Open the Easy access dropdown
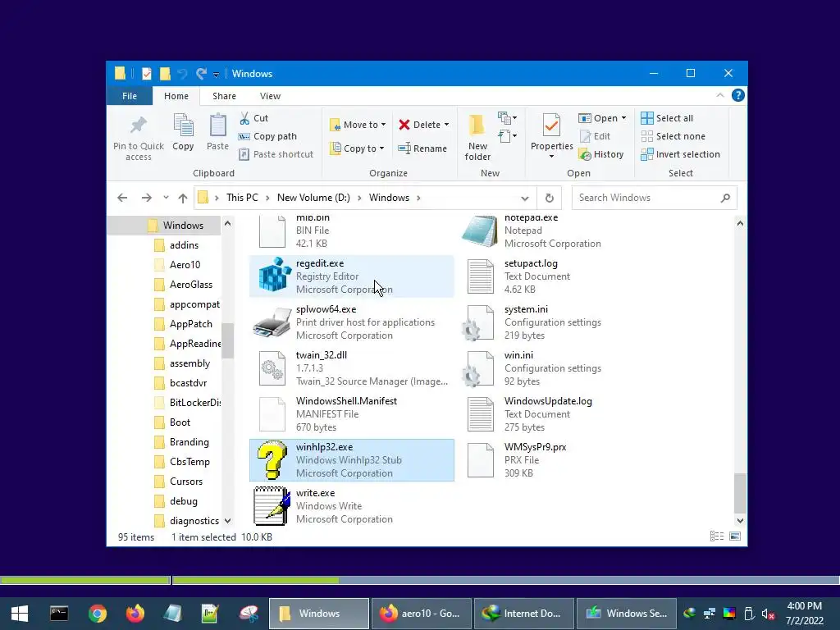This screenshot has height=630, width=840. (507, 136)
